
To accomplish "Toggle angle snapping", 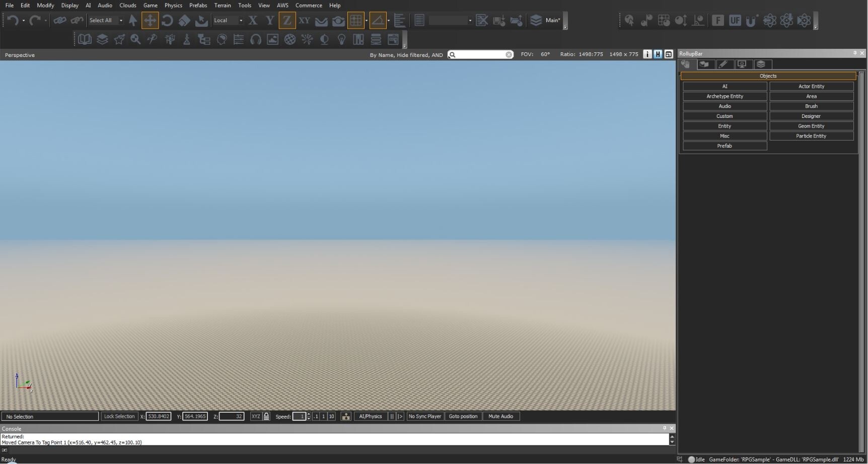I will tap(378, 20).
